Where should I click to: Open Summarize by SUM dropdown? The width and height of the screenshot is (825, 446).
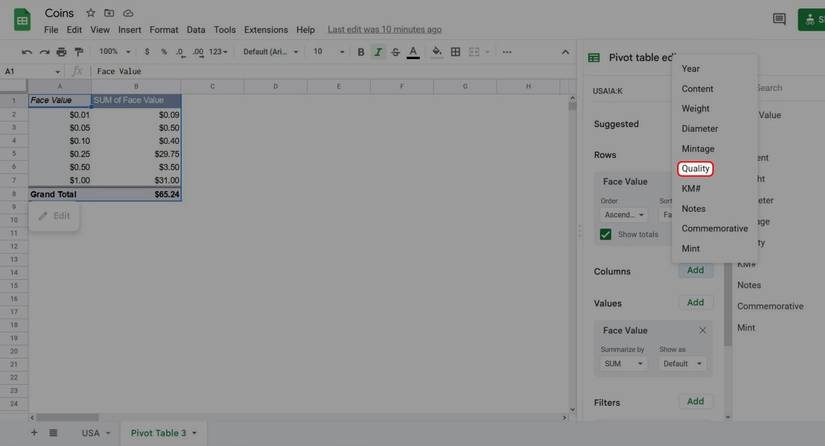coord(623,363)
